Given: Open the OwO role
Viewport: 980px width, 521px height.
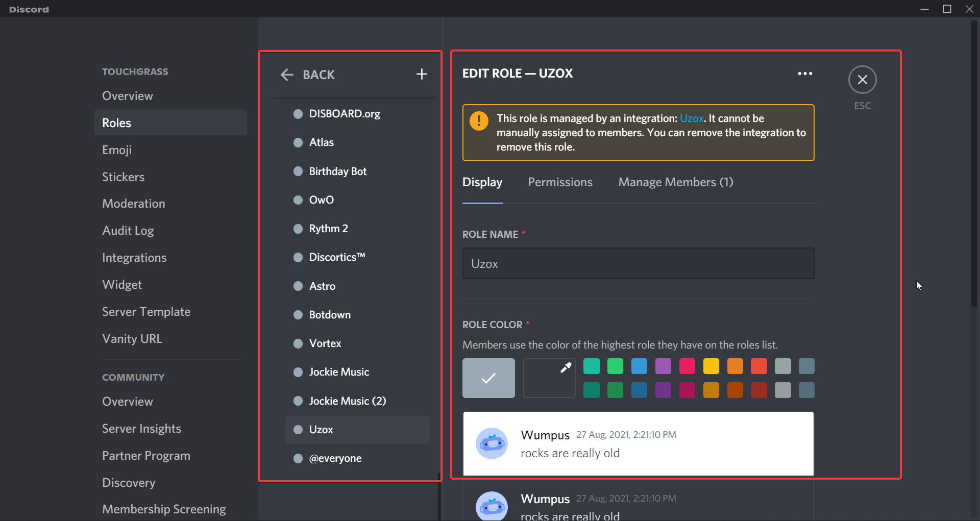Looking at the screenshot, I should (357, 200).
